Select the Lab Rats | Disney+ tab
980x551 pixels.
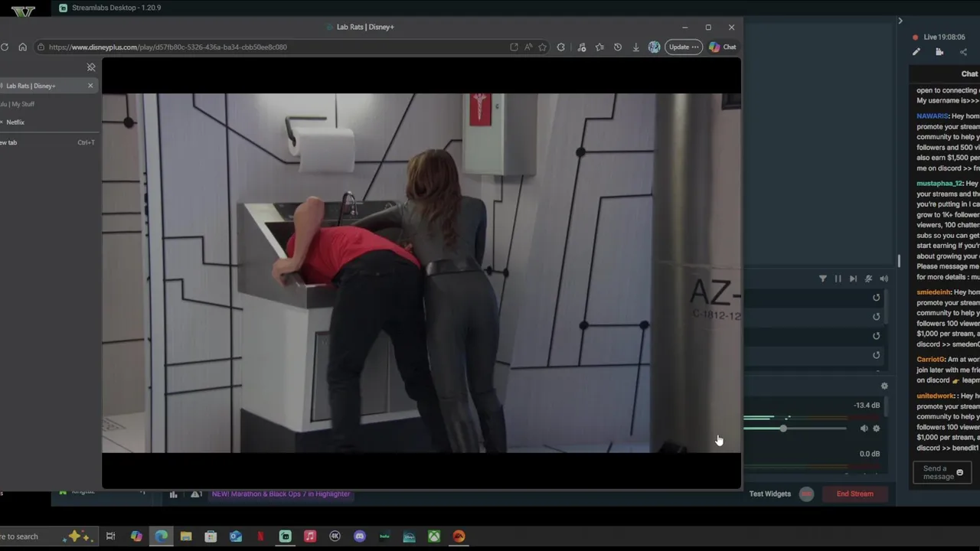pos(43,86)
